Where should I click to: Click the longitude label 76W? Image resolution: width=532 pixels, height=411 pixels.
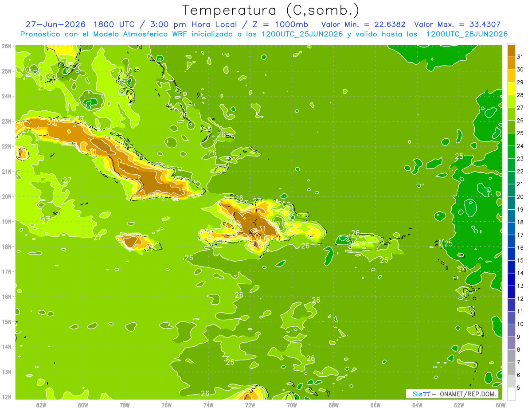pyautogui.click(x=166, y=405)
